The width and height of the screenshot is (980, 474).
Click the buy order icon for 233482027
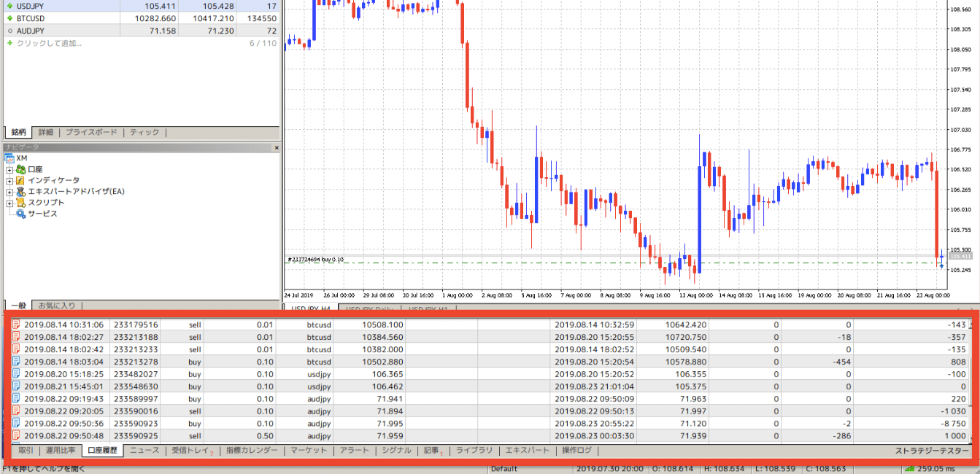pyautogui.click(x=16, y=374)
